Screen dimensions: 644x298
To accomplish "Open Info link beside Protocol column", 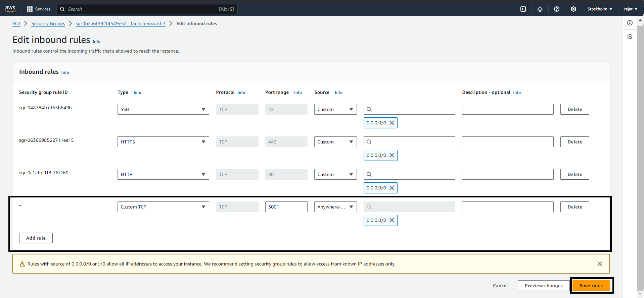I will point(241,93).
